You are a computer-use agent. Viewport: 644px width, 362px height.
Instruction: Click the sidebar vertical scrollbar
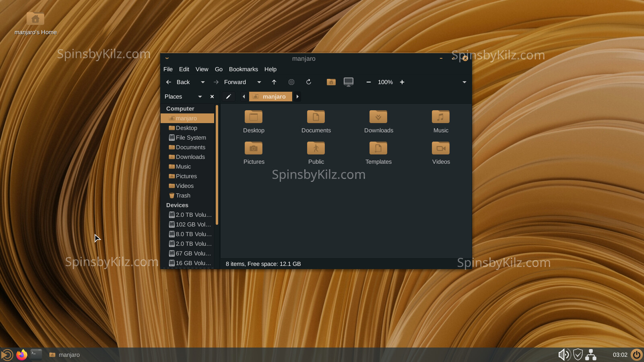[217, 165]
